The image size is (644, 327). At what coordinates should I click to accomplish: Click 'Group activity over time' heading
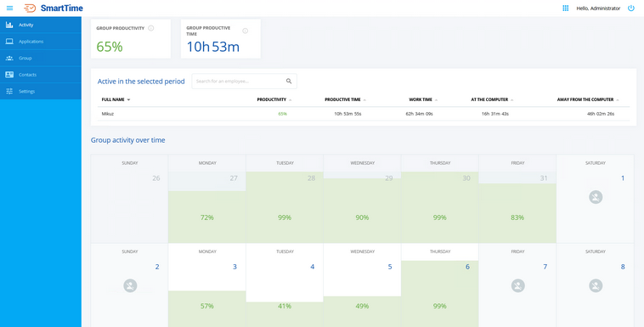(128, 140)
